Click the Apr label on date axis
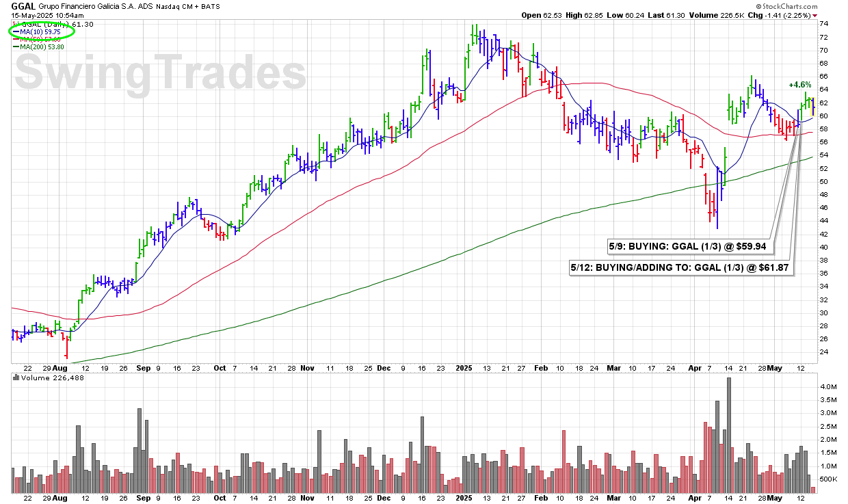The height and width of the screenshot is (504, 848). point(694,367)
